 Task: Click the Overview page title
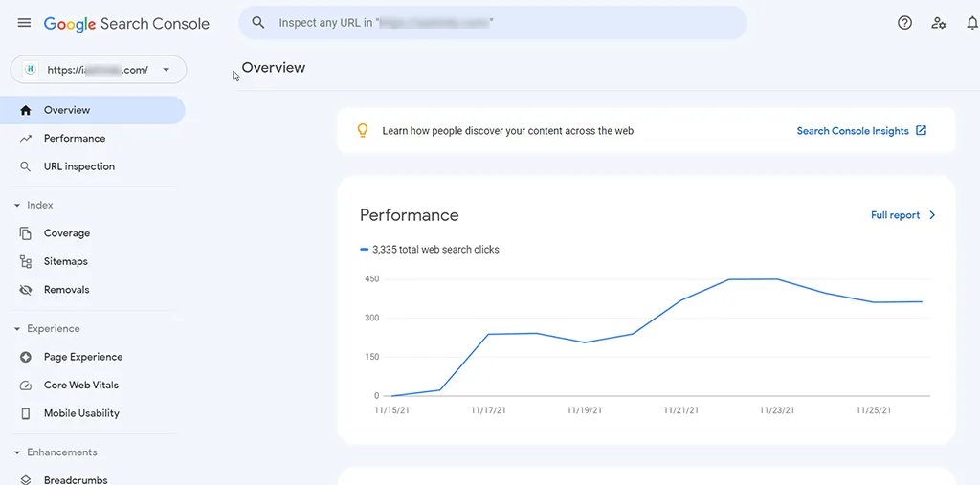[274, 68]
